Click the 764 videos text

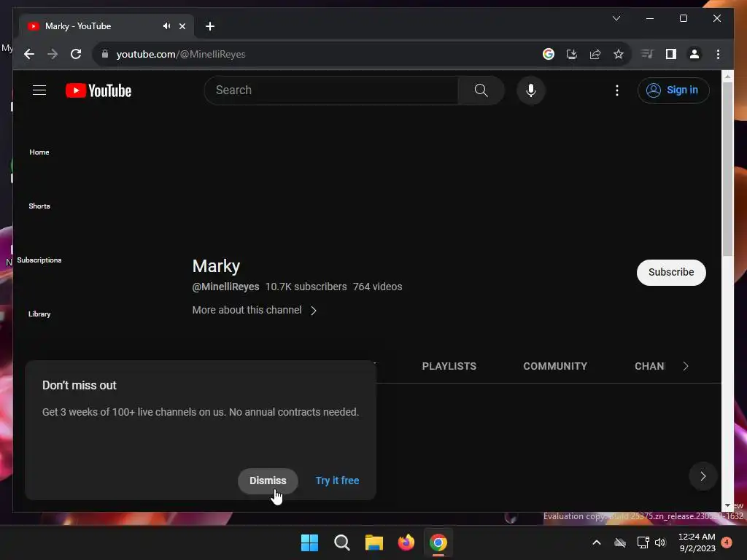tap(377, 287)
